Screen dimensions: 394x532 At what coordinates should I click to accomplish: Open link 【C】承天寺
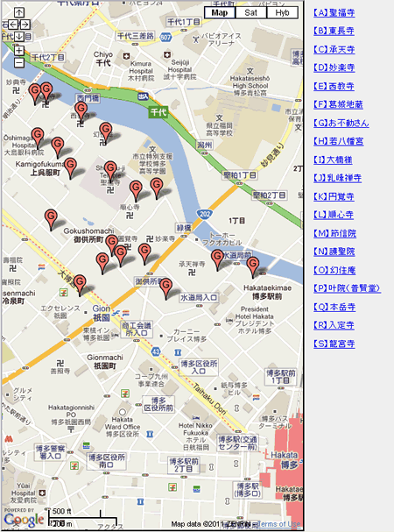tap(334, 50)
